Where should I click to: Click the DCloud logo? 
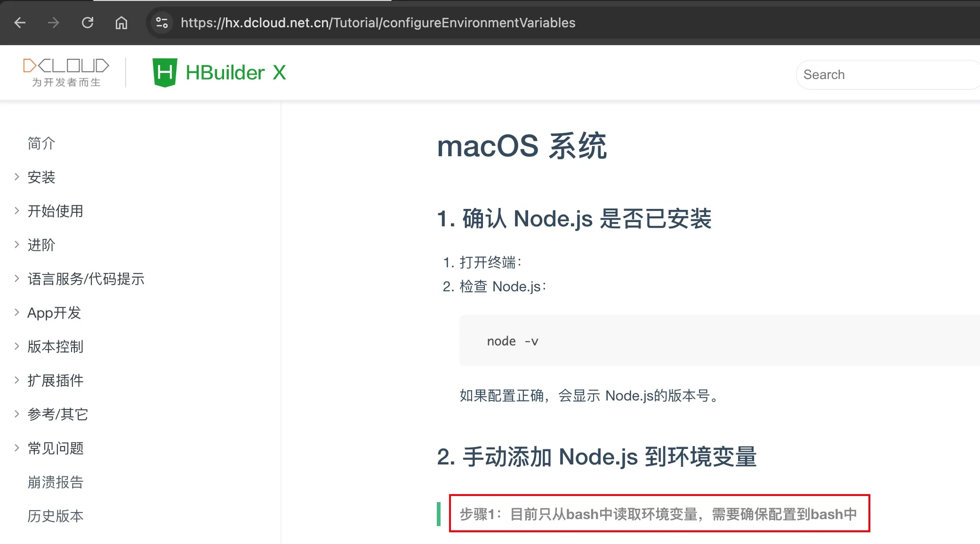tap(65, 72)
